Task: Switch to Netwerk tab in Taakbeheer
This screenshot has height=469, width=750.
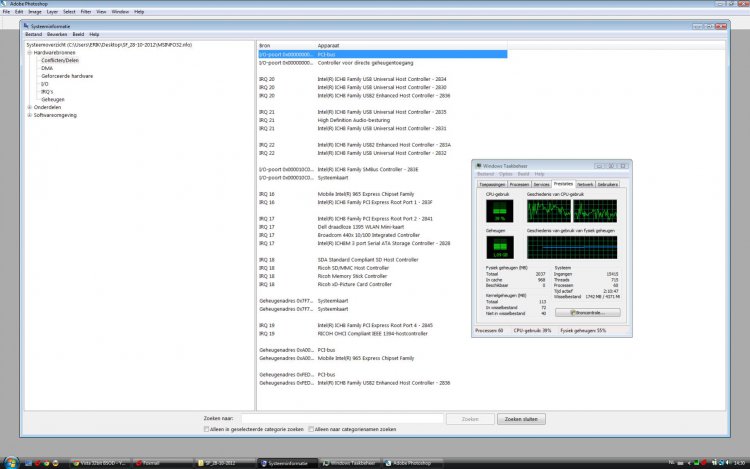Action: coord(585,185)
